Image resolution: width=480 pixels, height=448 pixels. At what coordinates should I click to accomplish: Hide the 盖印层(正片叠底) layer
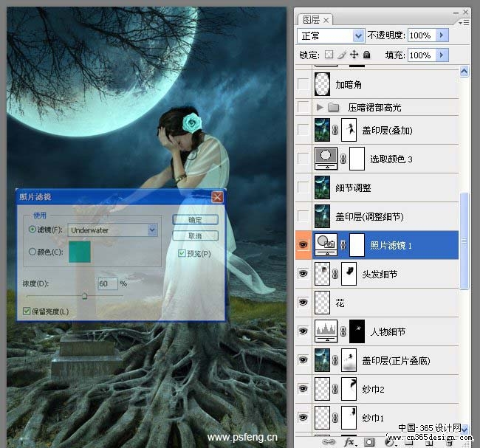coord(304,360)
